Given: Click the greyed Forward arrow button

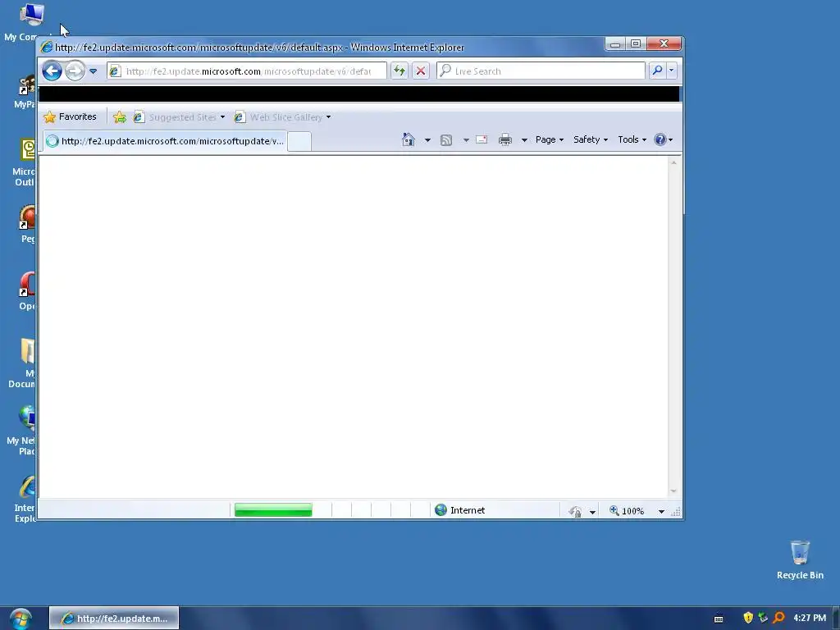Looking at the screenshot, I should (x=75, y=71).
